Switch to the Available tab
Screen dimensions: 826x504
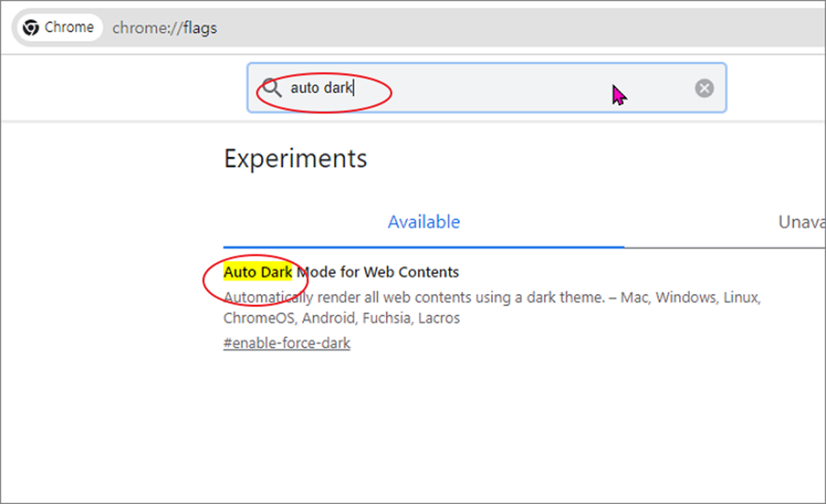[424, 222]
